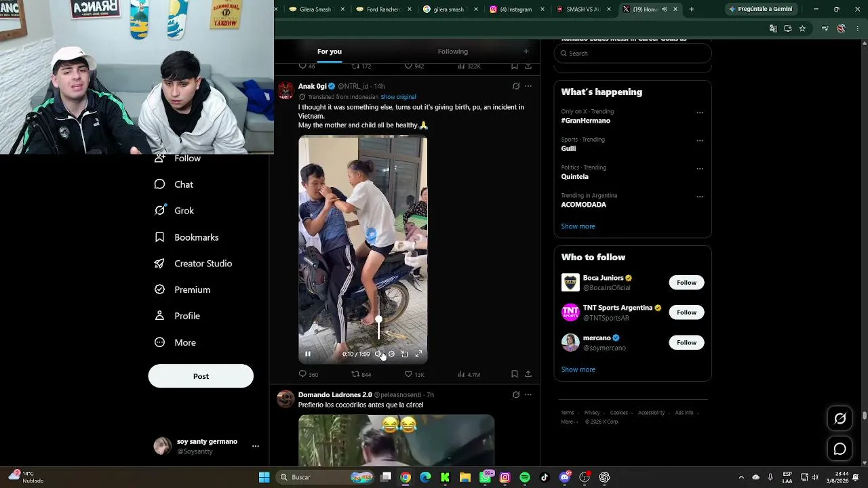Go to Bookmarks in the sidebar
The image size is (868, 488).
(186, 237)
